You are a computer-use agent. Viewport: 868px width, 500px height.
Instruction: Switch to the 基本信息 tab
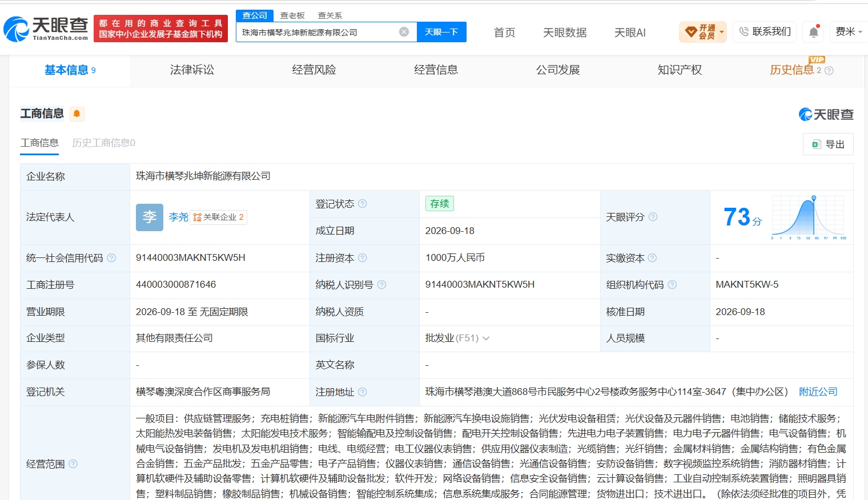70,70
